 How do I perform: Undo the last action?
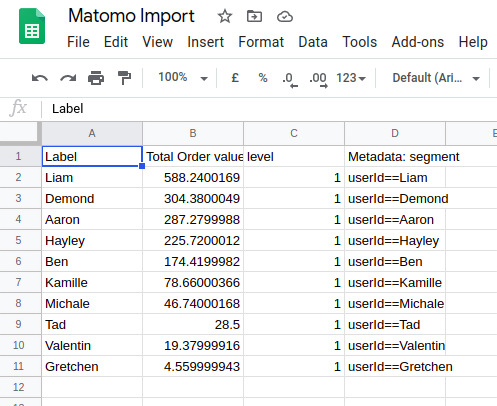[x=40, y=78]
